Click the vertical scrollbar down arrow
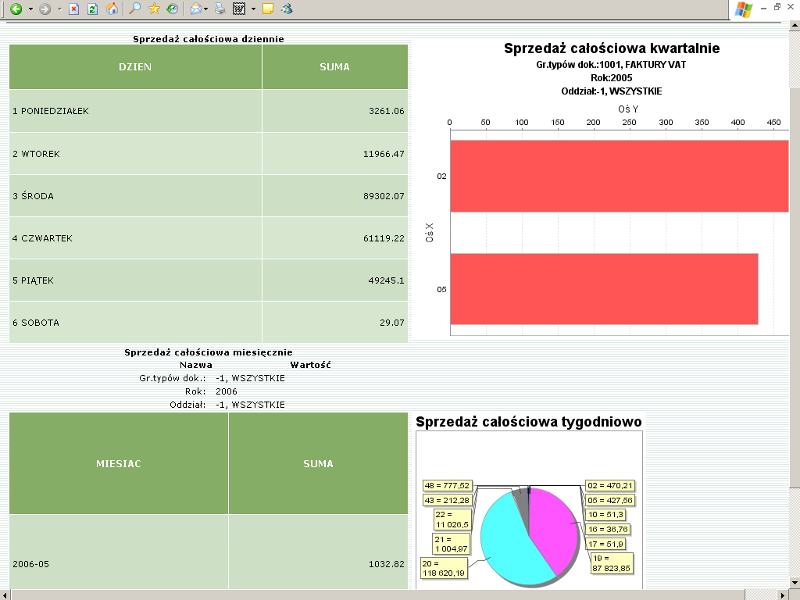The height and width of the screenshot is (600, 800). (x=793, y=582)
